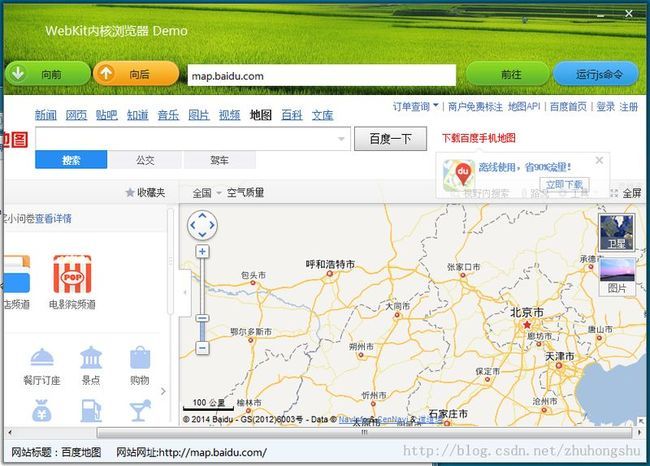
Task: Open 空气质量 air quality view
Action: click(245, 193)
